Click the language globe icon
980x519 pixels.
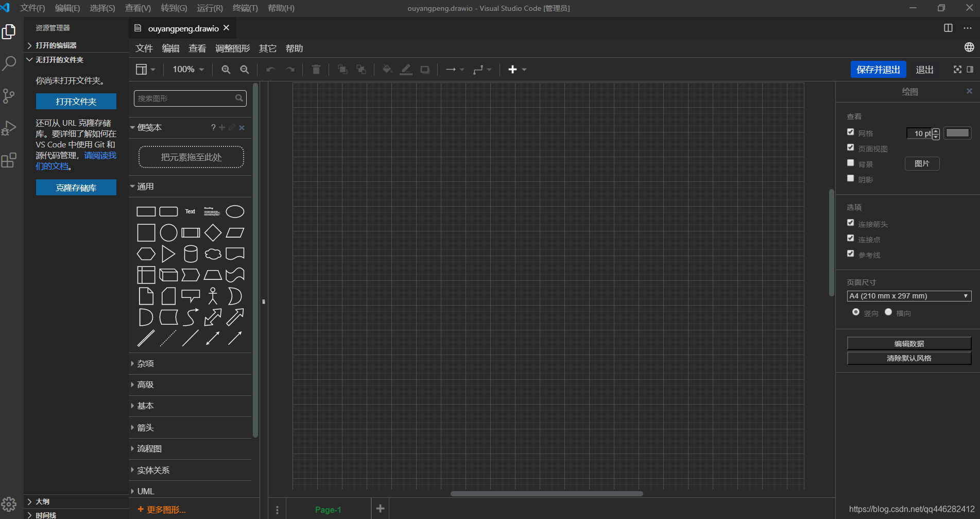pos(969,47)
